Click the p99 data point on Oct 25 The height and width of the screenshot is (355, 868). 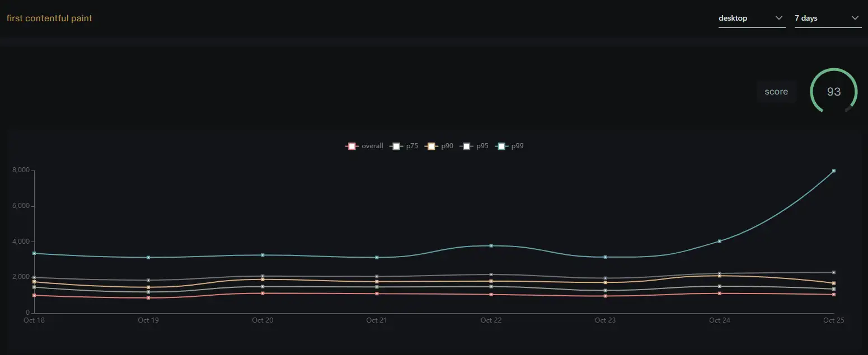[x=834, y=171]
